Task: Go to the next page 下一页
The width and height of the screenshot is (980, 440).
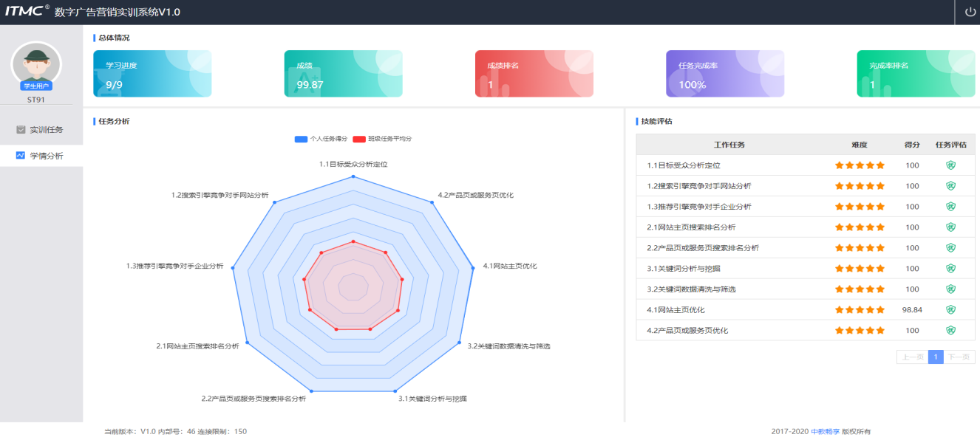Action: point(959,357)
